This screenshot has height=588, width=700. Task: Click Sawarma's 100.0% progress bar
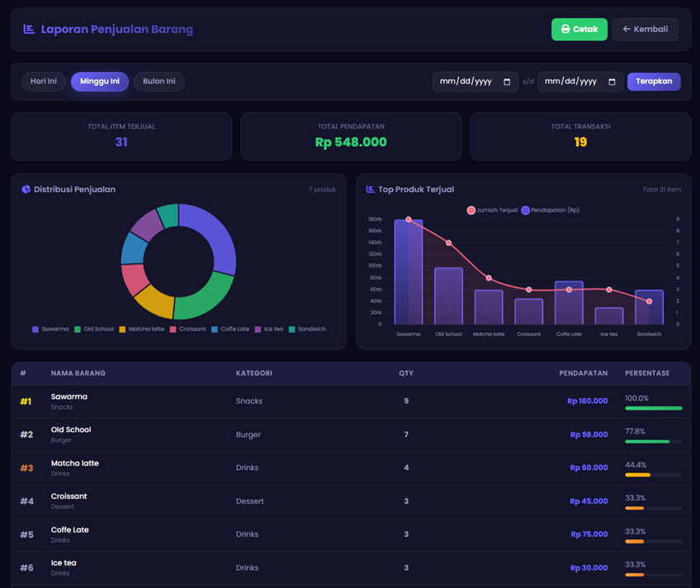pyautogui.click(x=654, y=408)
